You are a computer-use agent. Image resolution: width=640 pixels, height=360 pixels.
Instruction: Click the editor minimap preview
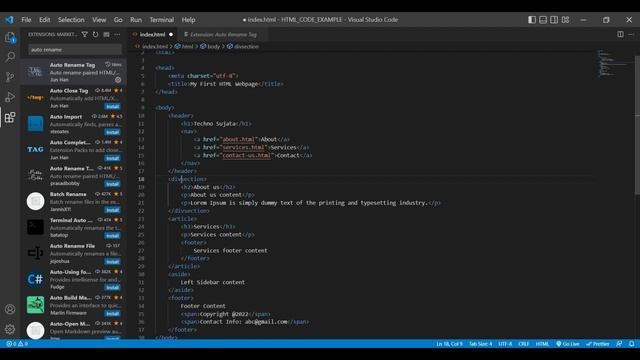(613, 64)
